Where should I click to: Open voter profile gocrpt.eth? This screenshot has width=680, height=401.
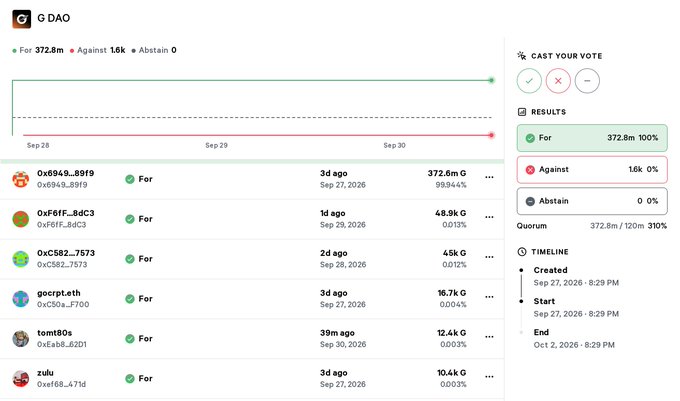(59, 293)
